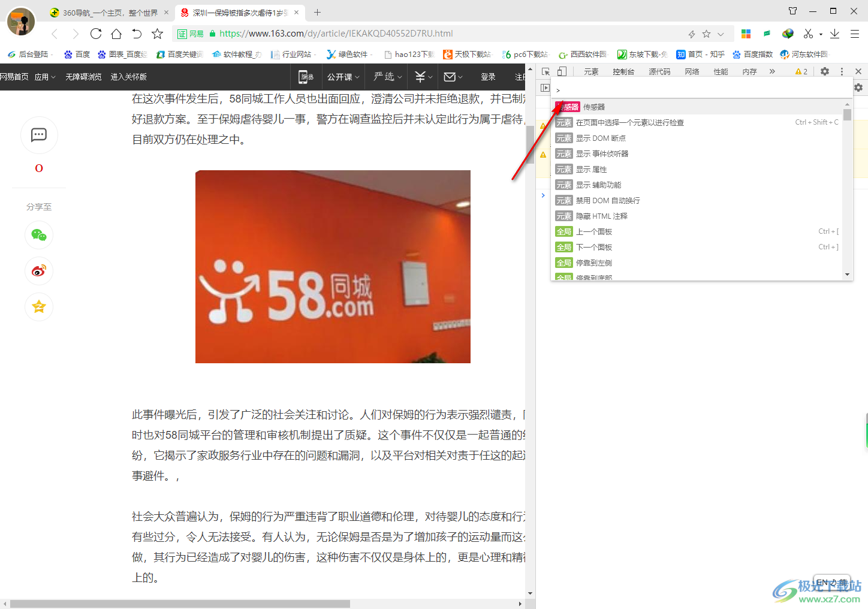Reload the page with refresh icon
This screenshot has height=609, width=868.
coord(96,34)
